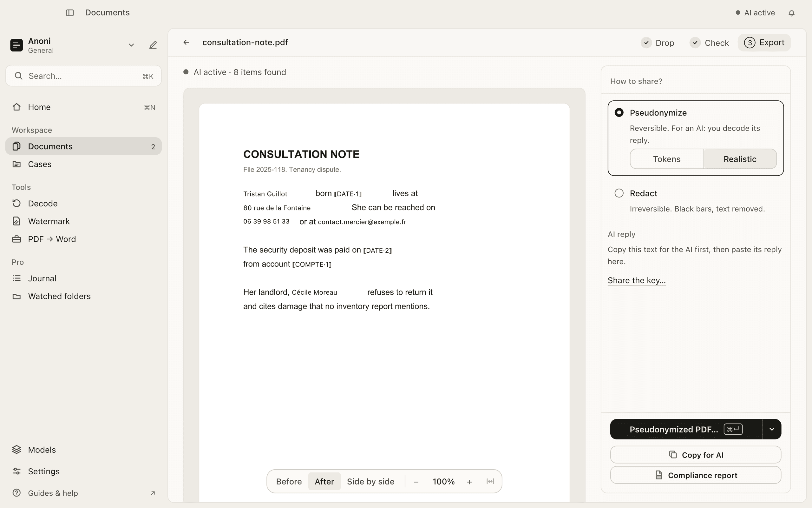Click Pseudonymized PDF… button

pos(686,429)
